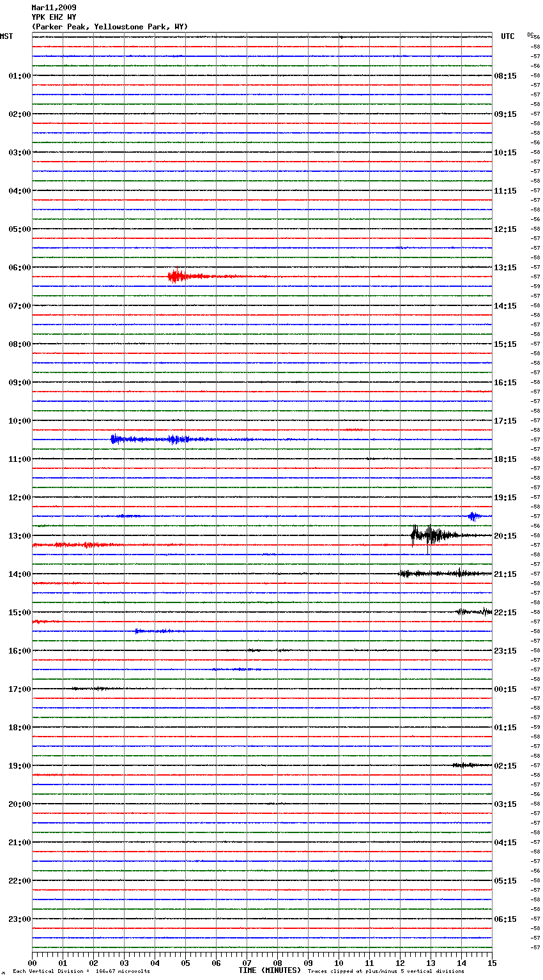Click the 15 minute mark on time axis

coord(492,963)
